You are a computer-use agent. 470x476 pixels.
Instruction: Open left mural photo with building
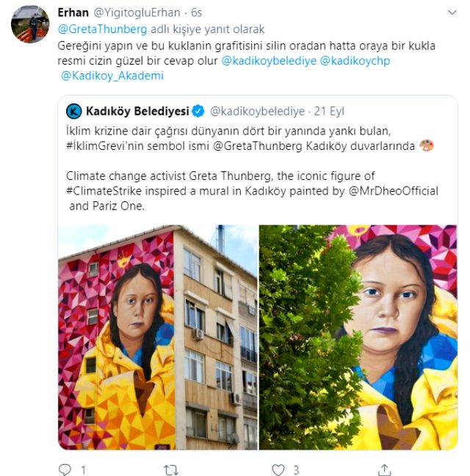[158, 336]
